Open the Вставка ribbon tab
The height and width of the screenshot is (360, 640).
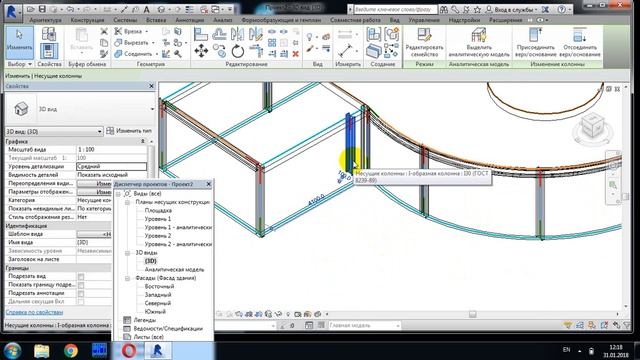156,20
